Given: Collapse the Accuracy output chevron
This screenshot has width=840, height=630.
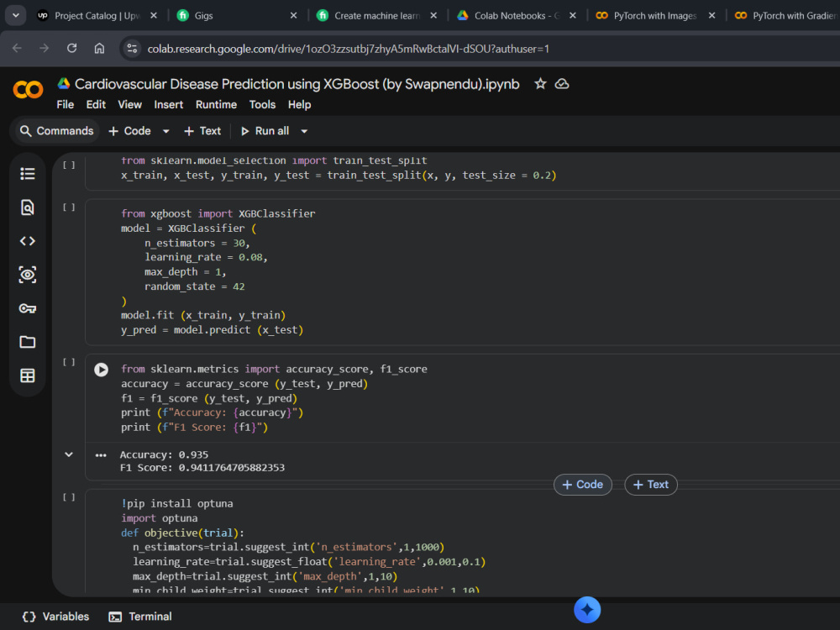Looking at the screenshot, I should pyautogui.click(x=69, y=454).
